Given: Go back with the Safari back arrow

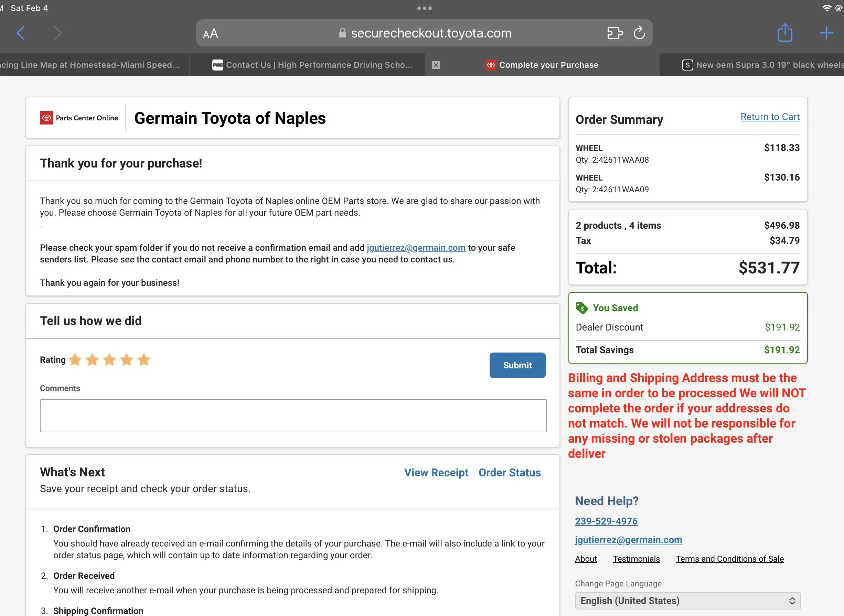Looking at the screenshot, I should [x=21, y=33].
